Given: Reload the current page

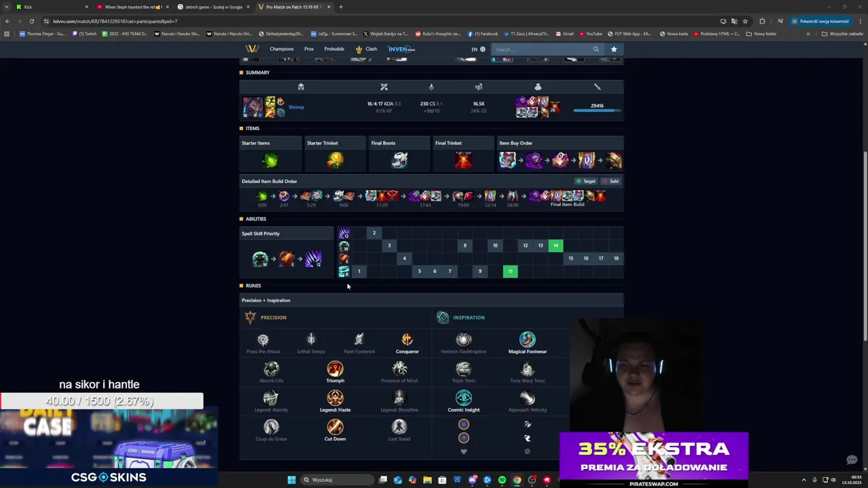Looking at the screenshot, I should pyautogui.click(x=31, y=21).
